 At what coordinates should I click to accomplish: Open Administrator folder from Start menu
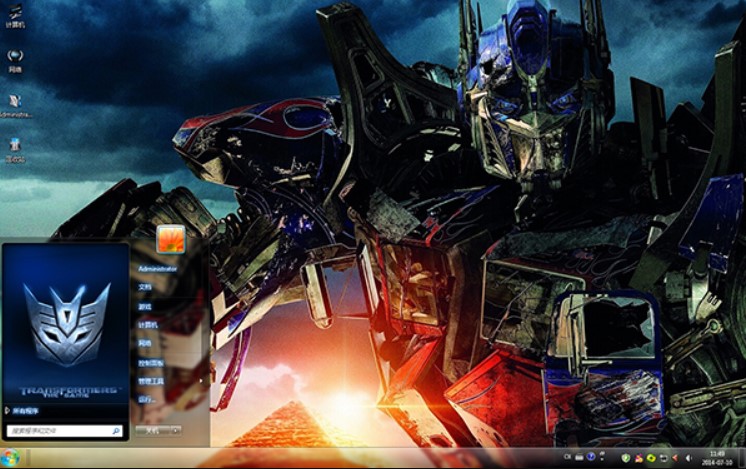(x=157, y=269)
